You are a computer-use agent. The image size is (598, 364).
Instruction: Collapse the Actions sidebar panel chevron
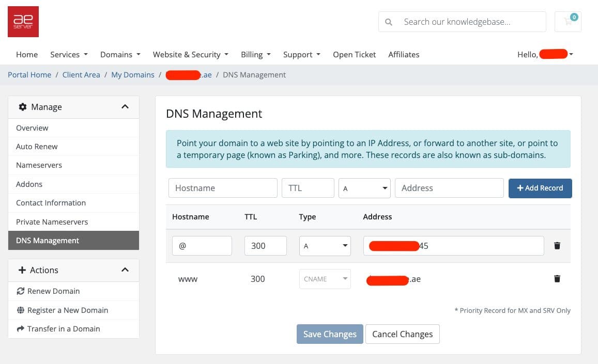[125, 270]
